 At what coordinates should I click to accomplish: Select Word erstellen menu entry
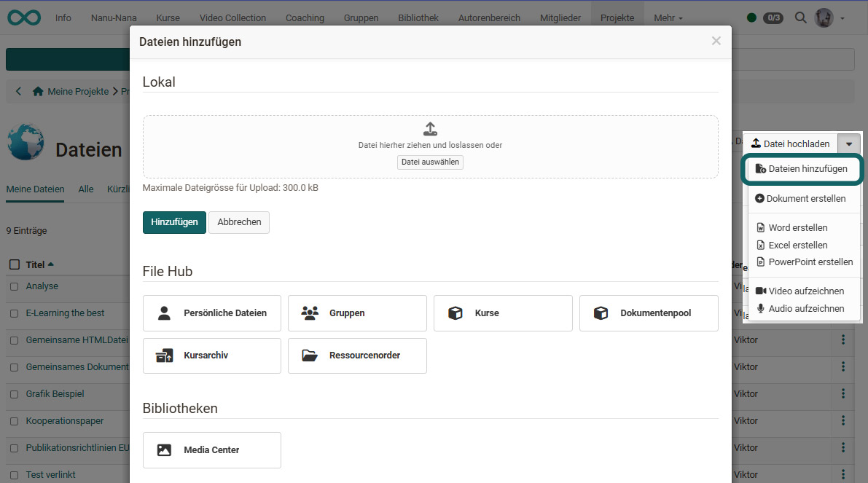point(797,227)
